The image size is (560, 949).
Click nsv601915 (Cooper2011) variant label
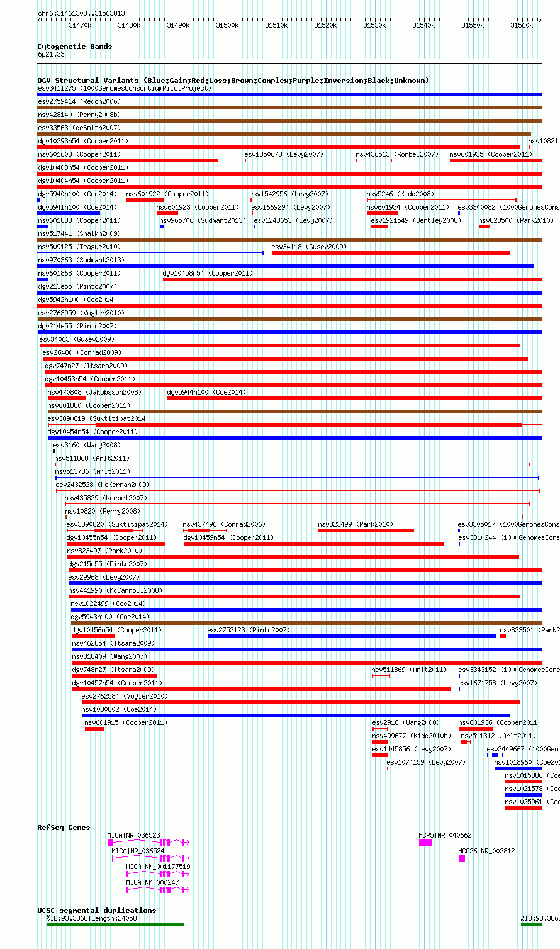pyautogui.click(x=126, y=722)
